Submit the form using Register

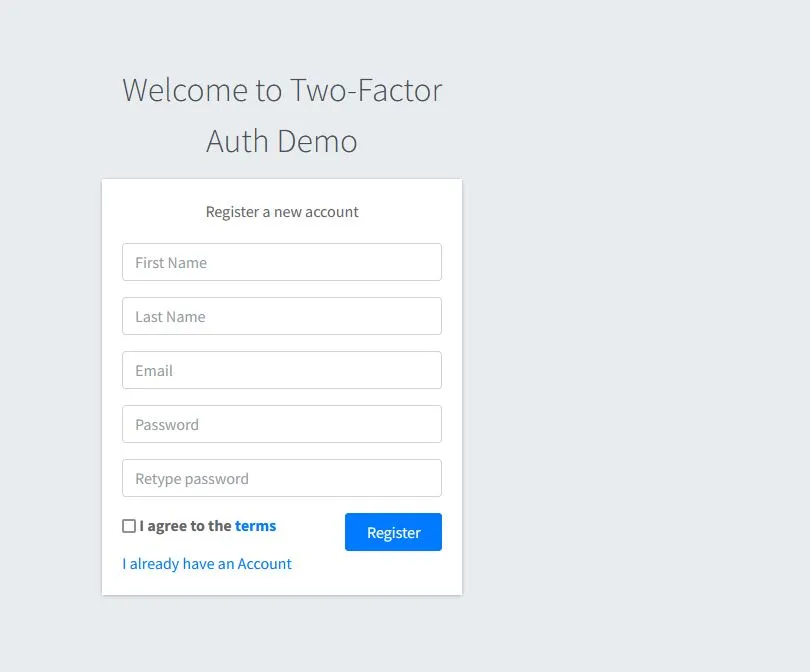point(392,532)
